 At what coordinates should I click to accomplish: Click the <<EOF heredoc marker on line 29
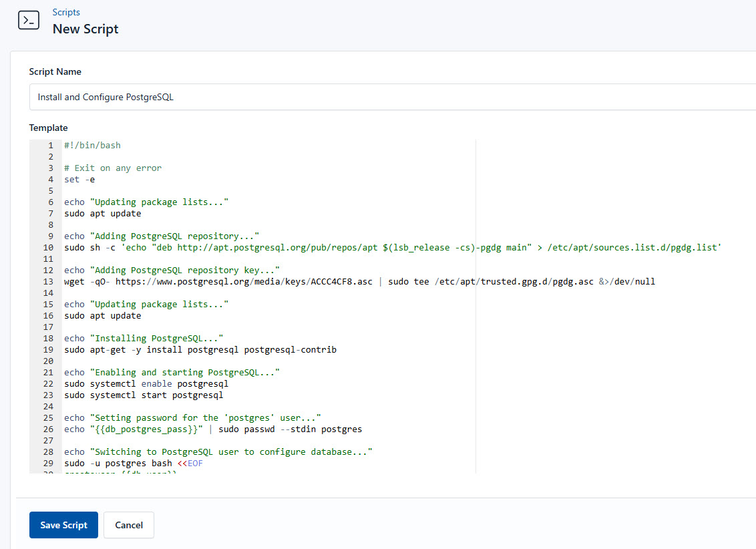click(190, 463)
